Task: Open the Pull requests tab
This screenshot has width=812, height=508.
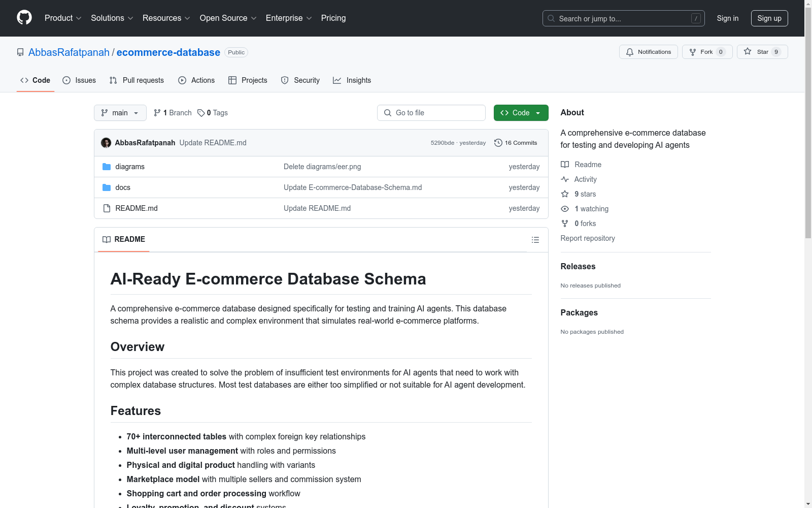Action: 137,80
